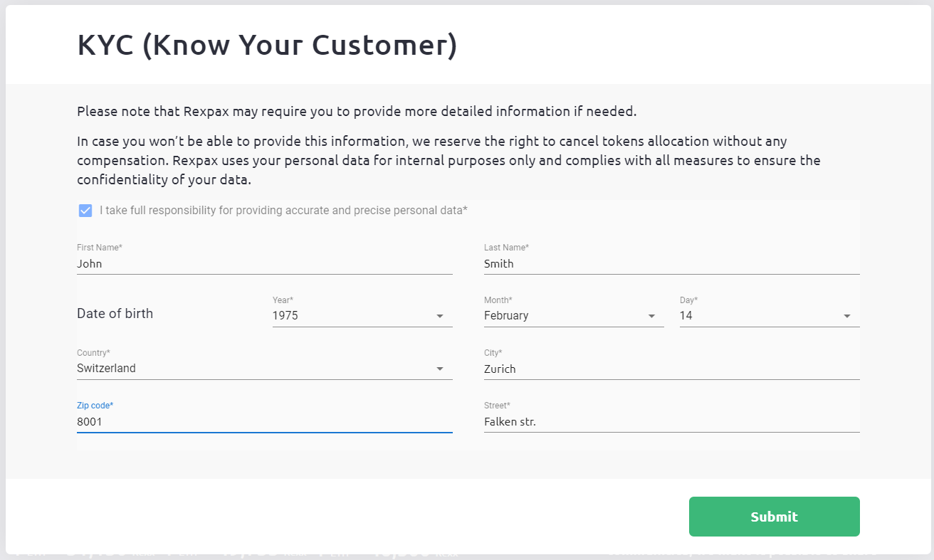Open the Year dropdown arrow

point(440,316)
